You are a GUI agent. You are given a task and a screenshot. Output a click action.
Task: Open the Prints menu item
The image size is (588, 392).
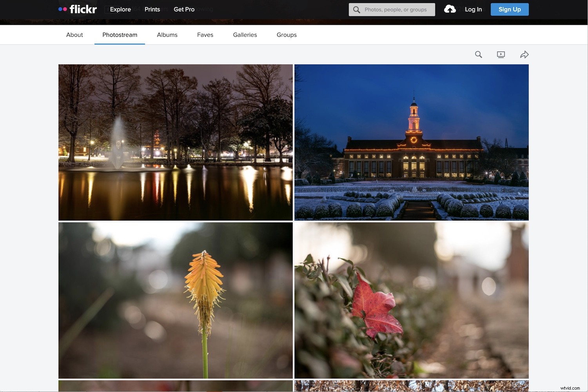point(152,9)
